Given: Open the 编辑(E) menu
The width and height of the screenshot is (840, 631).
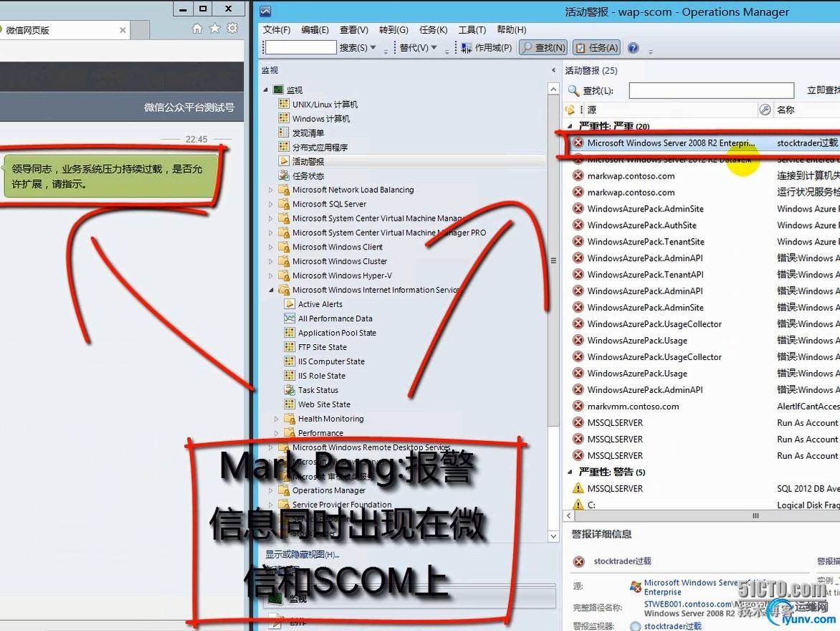Looking at the screenshot, I should coord(315,30).
